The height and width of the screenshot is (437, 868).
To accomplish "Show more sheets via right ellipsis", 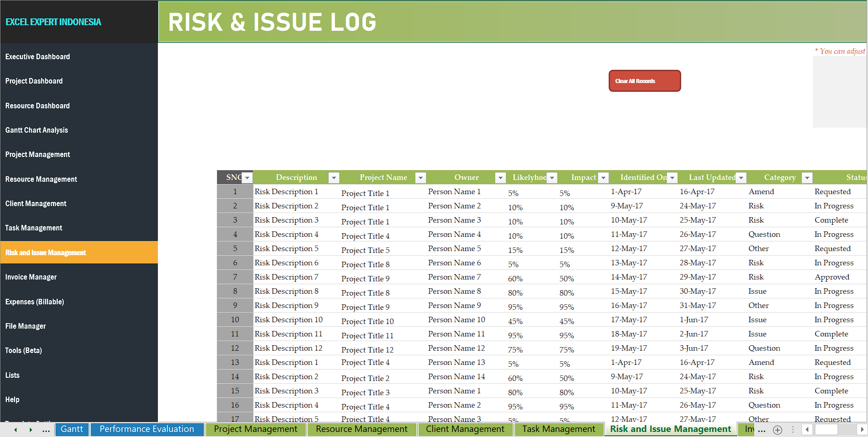I will pos(762,430).
